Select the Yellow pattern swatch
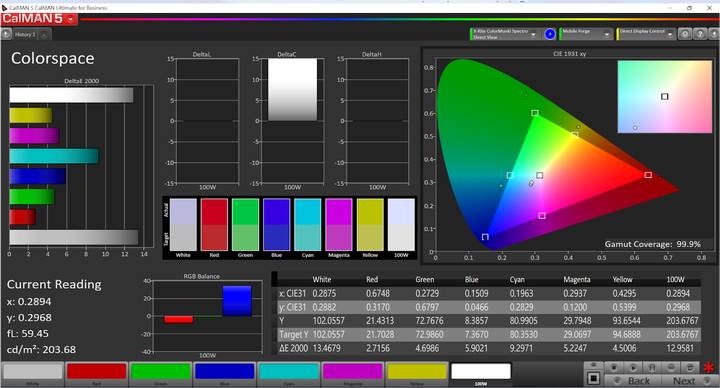Viewport: 720px width, 388px height. point(416,371)
